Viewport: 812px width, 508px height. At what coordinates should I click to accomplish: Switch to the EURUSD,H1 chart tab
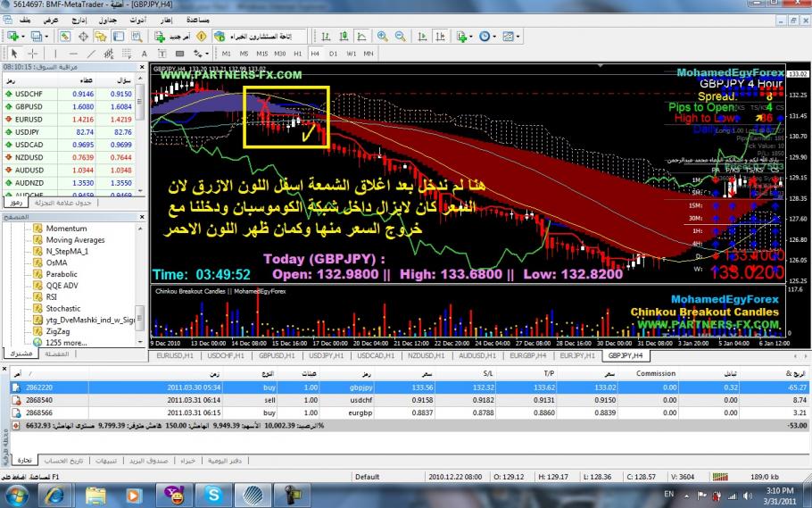[177, 355]
